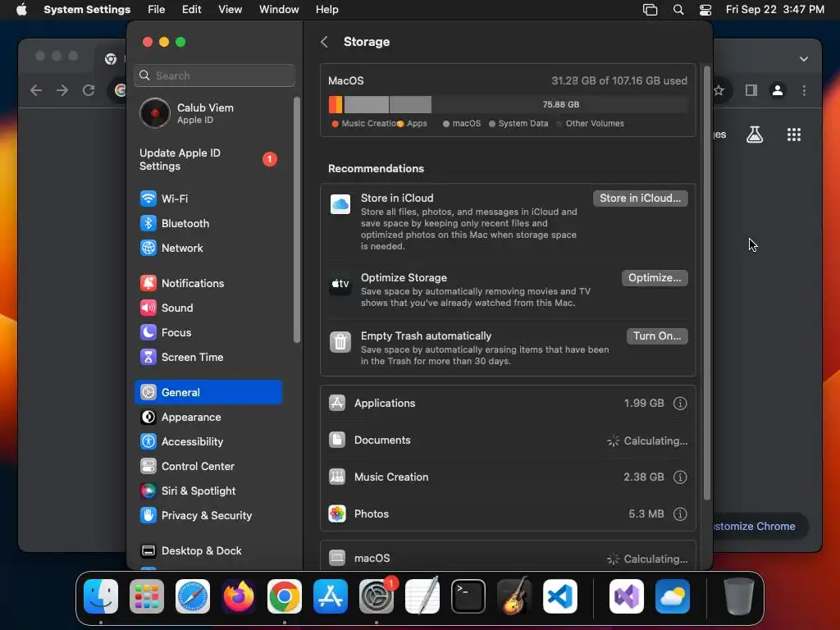Open the View menu
The height and width of the screenshot is (630, 840).
tap(230, 10)
